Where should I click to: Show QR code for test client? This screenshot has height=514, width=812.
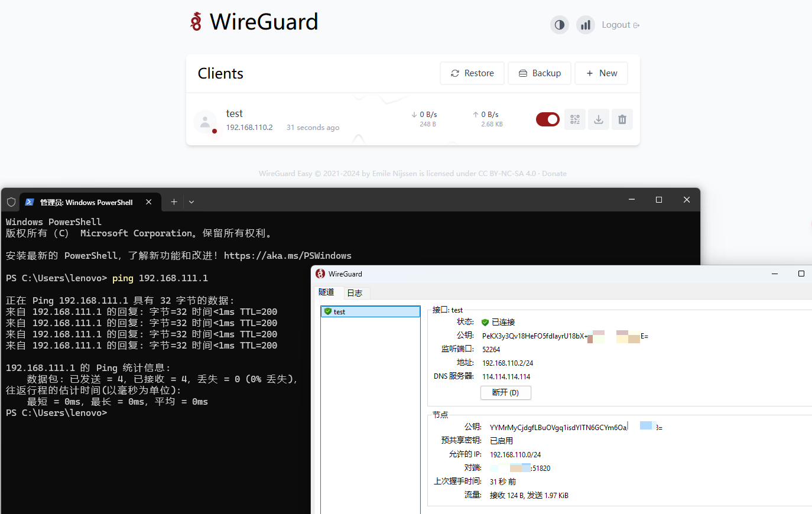coord(574,119)
